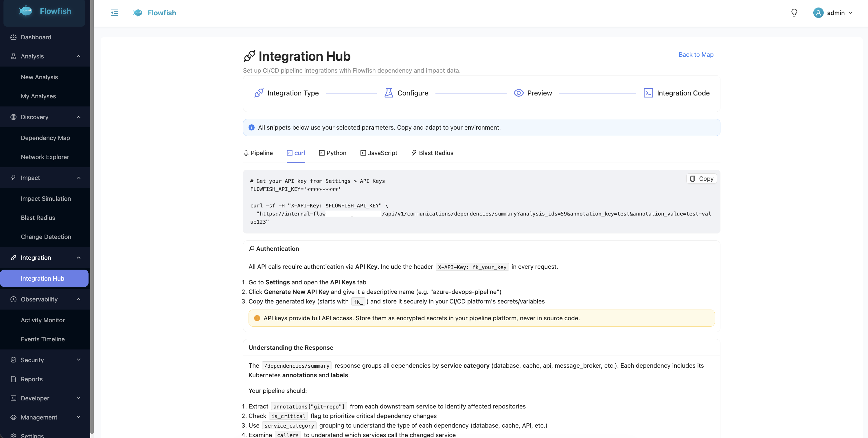This screenshot has height=438, width=868.
Task: Click the Preview step label
Action: (x=540, y=93)
